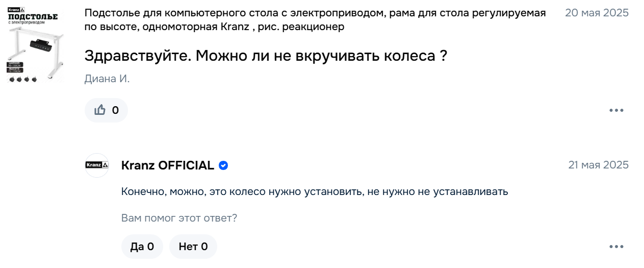
Task: Open the Kranz OFFICIAL seller name
Action: (167, 165)
